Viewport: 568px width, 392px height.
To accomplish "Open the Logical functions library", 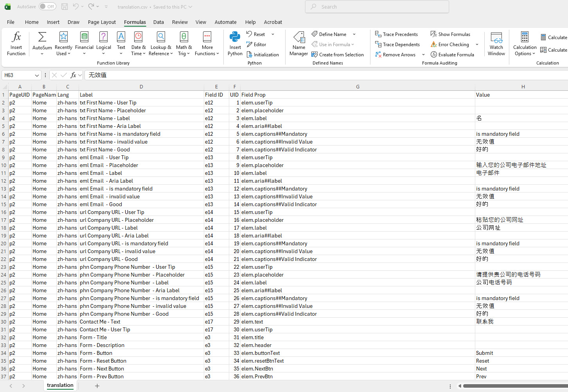I will click(103, 43).
